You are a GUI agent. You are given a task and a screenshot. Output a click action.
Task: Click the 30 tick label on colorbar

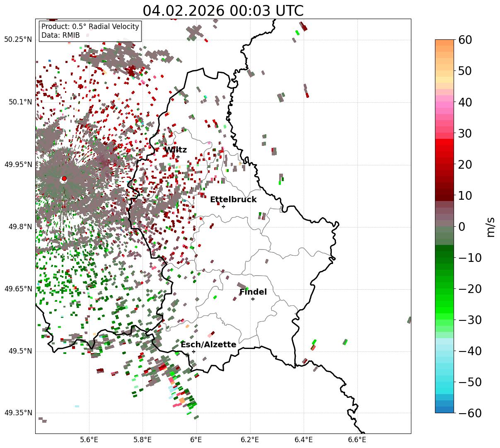465,133
